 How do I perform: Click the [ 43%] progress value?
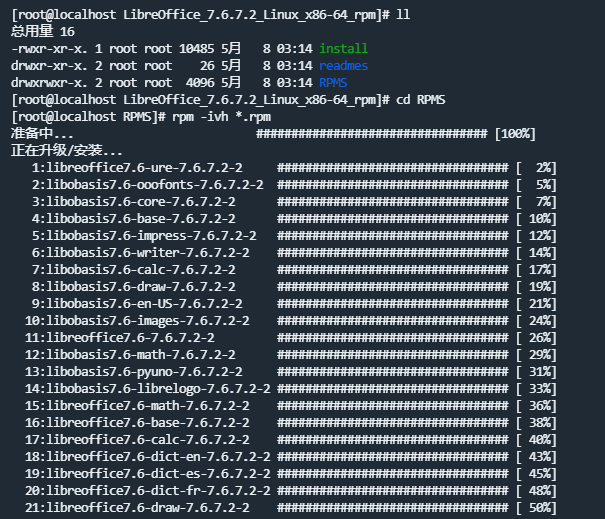click(x=536, y=456)
